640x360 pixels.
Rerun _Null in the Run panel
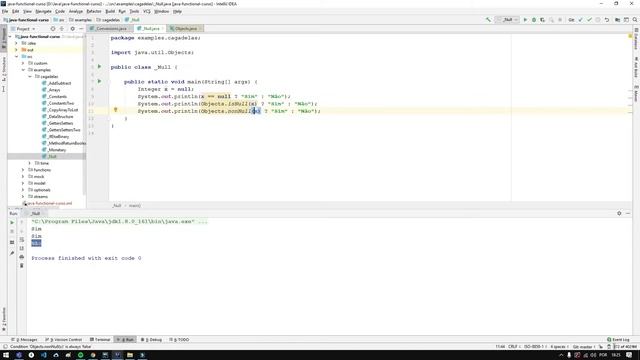pyautogui.click(x=12, y=222)
